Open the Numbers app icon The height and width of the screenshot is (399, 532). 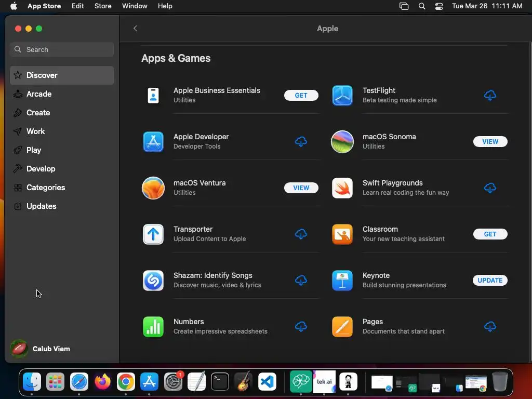tap(153, 326)
